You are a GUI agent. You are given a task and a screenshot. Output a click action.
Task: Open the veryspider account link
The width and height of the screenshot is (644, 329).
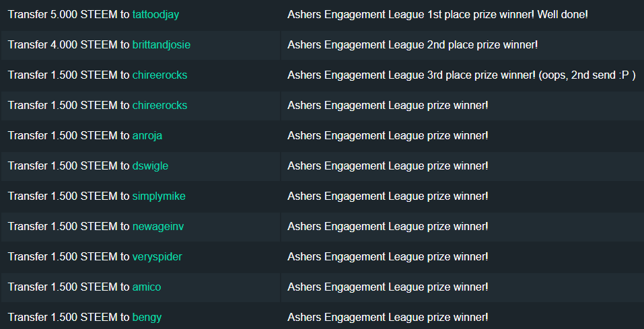point(157,257)
